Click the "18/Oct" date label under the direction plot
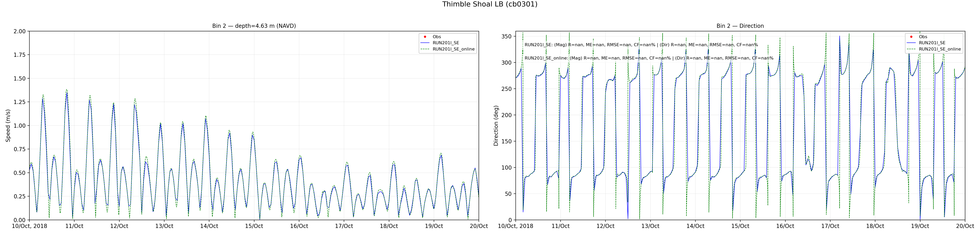This screenshot has height=235, width=980. [875, 226]
